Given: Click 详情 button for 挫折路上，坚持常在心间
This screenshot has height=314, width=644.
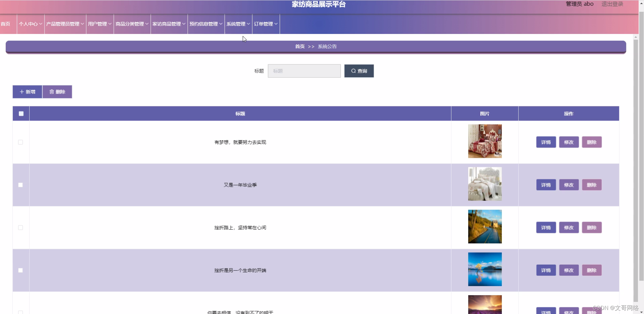Looking at the screenshot, I should click(x=546, y=227).
